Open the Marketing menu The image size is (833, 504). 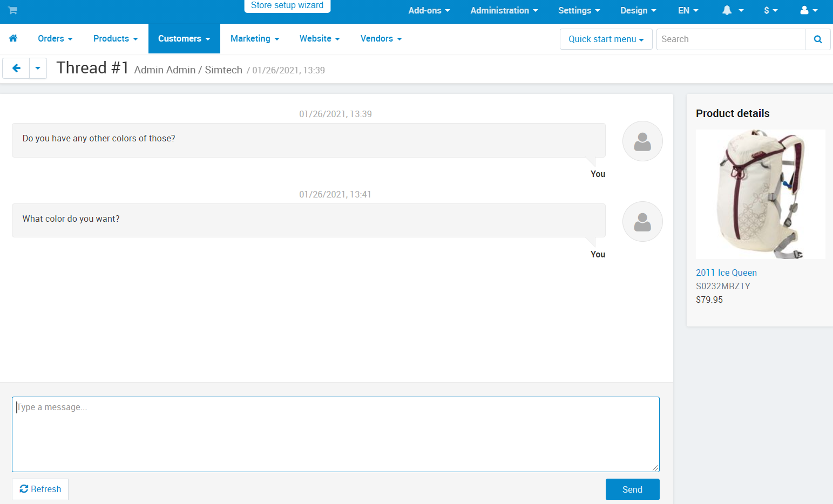point(255,38)
